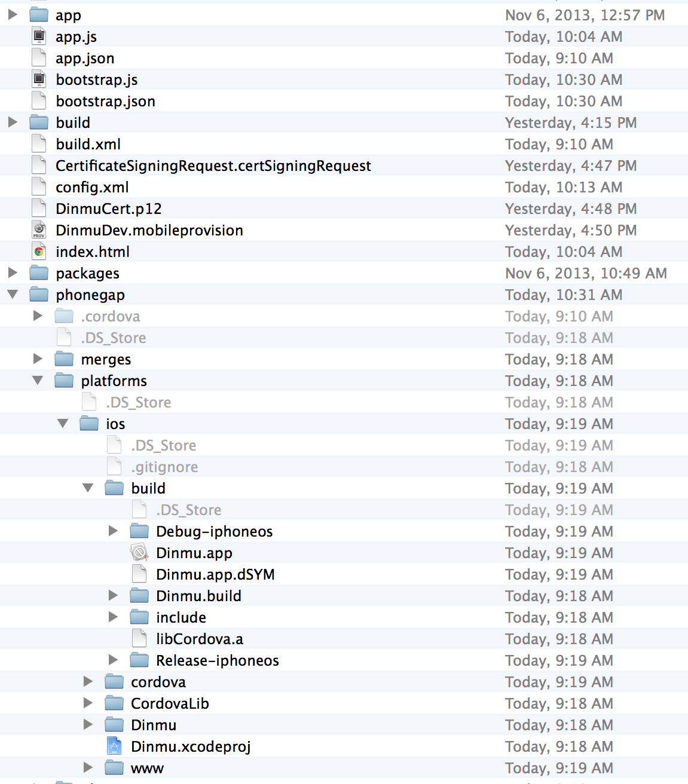Screen dimensions: 688x784
Task: Collapse the platforms folder triangle
Action: point(38,381)
